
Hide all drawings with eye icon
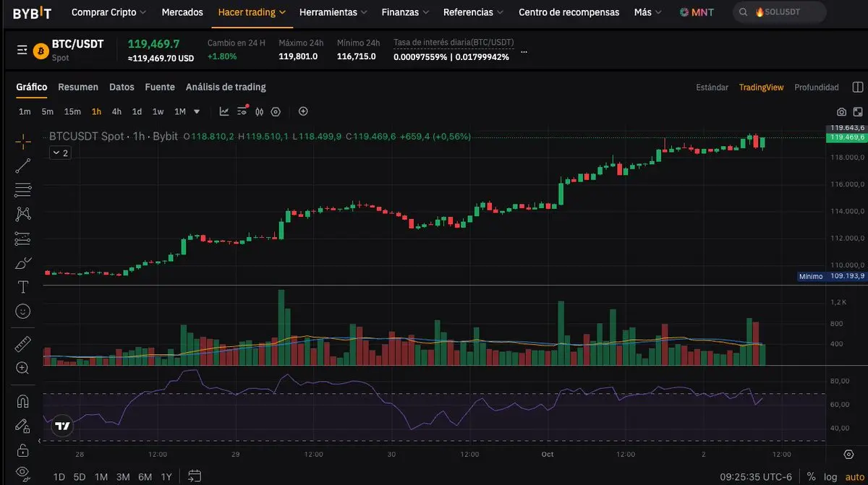coord(23,473)
